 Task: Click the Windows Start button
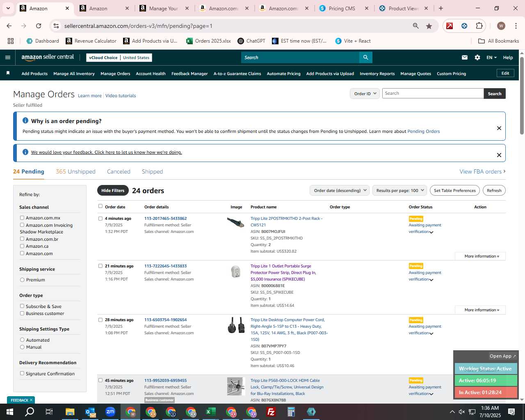(9, 412)
